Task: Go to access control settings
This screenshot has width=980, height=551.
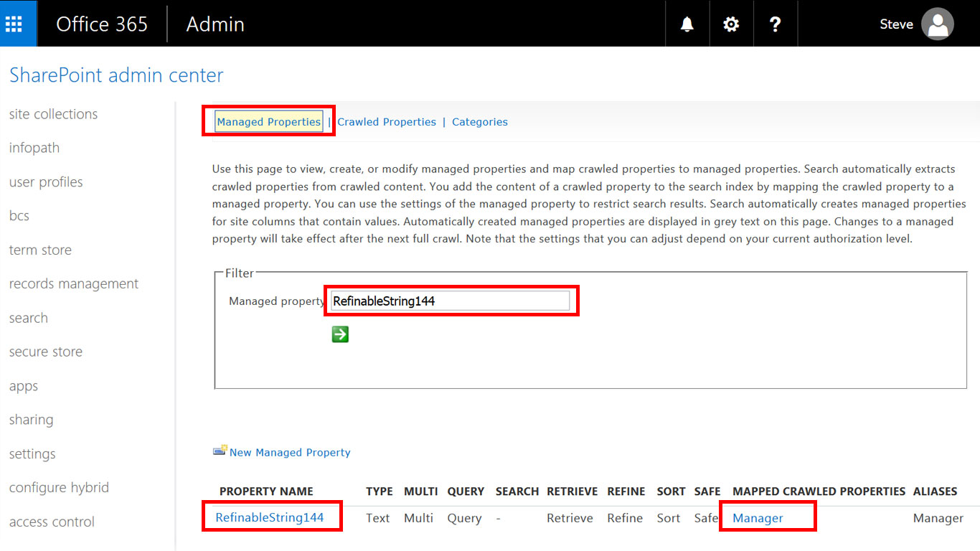Action: tap(52, 522)
